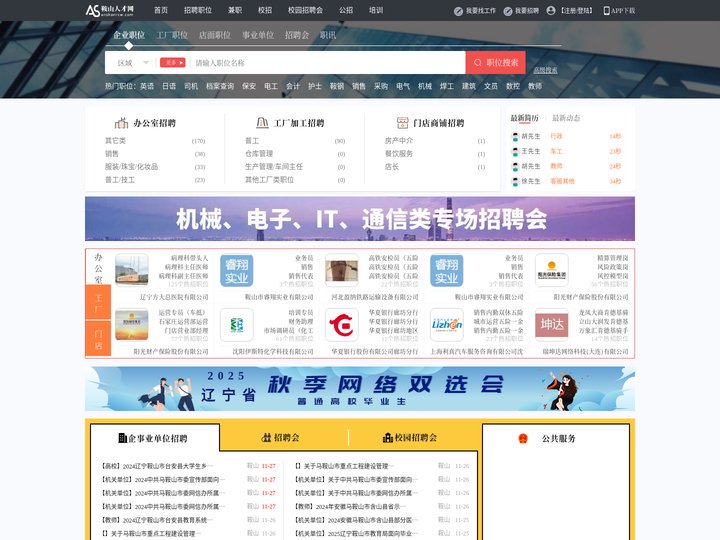Go to 首页 in top navigation
This screenshot has width=720, height=540.
pos(161,10)
